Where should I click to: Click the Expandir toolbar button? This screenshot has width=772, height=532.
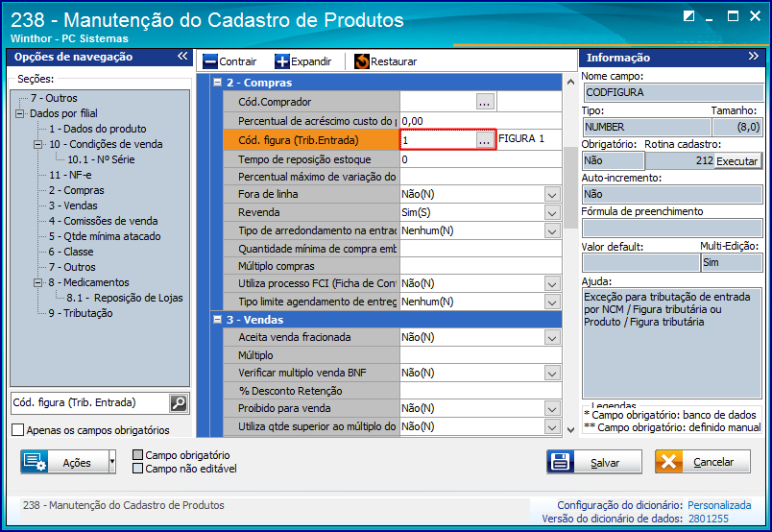tap(303, 61)
